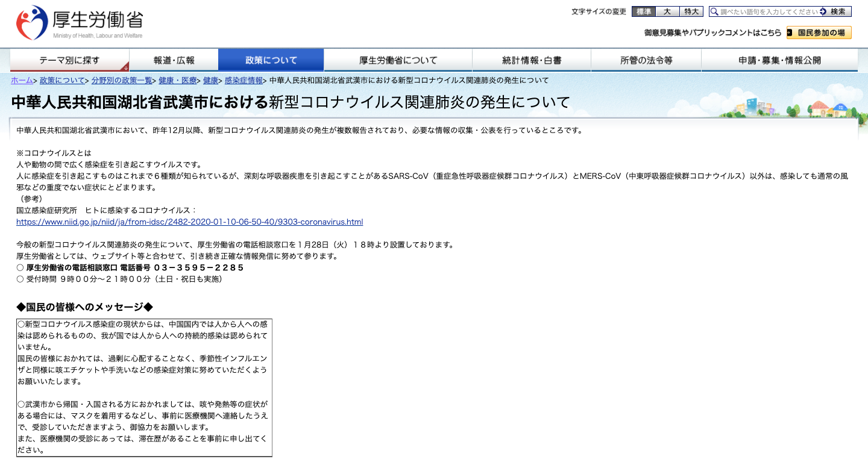Viewport: 868px width, 471px height.
Task: Open the 統計情報・白書 menu
Action: [531, 60]
